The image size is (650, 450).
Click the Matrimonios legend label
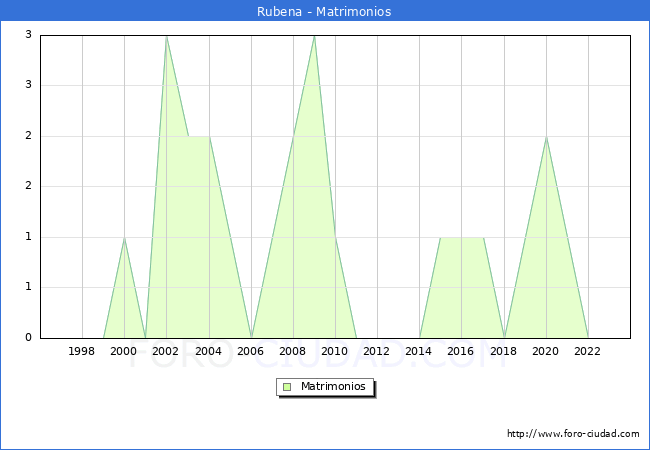(333, 386)
